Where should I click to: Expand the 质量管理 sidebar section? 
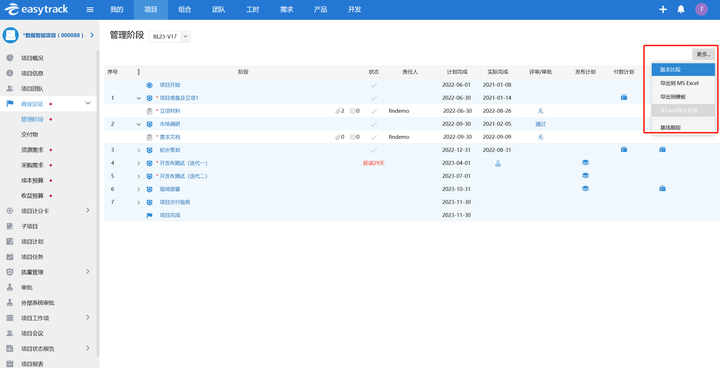88,272
